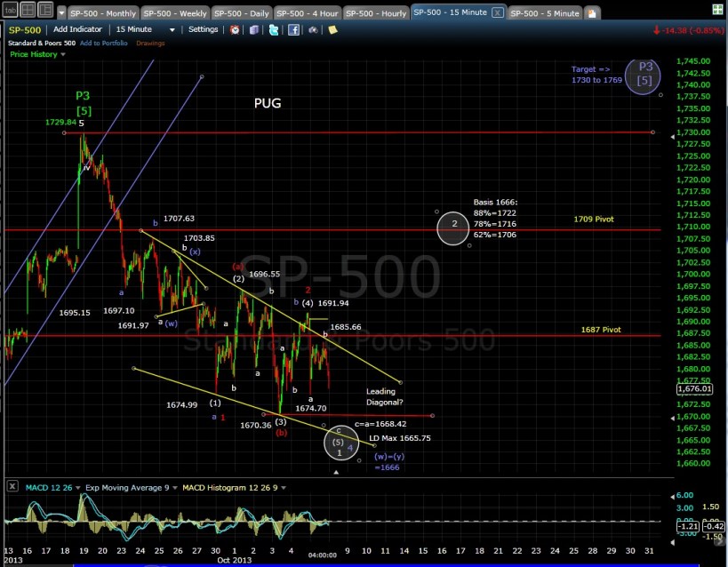Open the yellow sticky note icon
The height and width of the screenshot is (567, 728).
pos(332,30)
